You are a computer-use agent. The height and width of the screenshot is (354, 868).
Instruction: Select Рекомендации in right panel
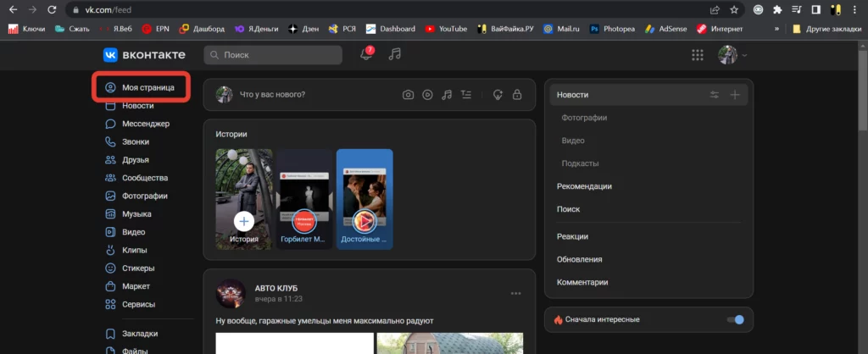point(584,186)
